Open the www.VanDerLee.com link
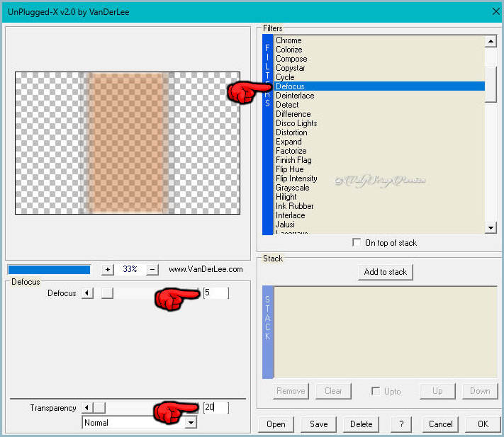This screenshot has height=437, width=504. pyautogui.click(x=206, y=269)
